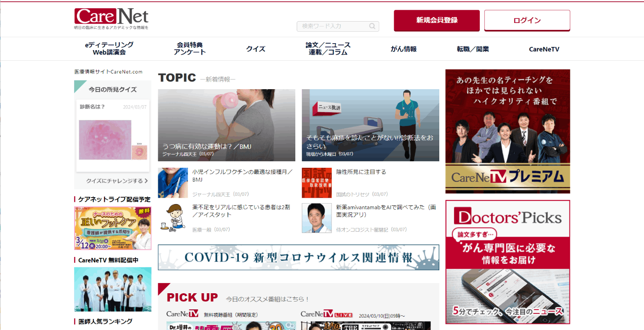Click the 医療情報サイトCareNet.com text
The width and height of the screenshot is (644, 330).
click(x=109, y=72)
